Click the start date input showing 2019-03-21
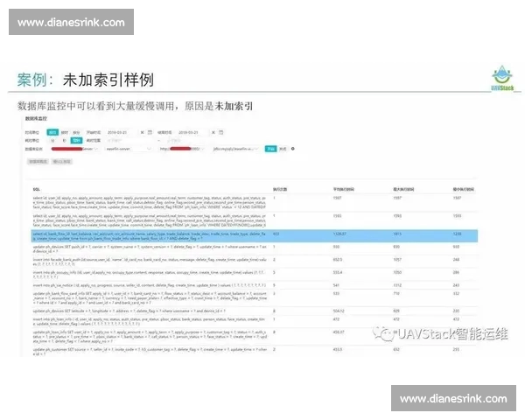Image resolution: width=525 pixels, height=420 pixels. 122,133
